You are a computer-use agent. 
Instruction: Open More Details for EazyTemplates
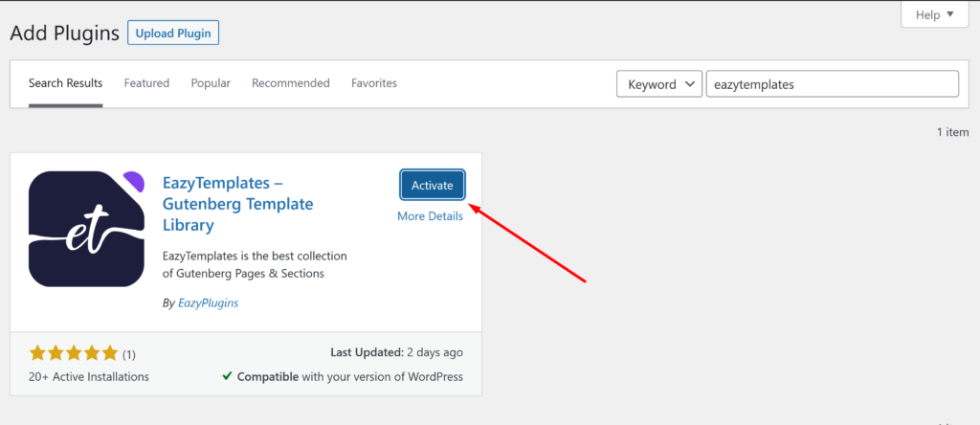430,216
